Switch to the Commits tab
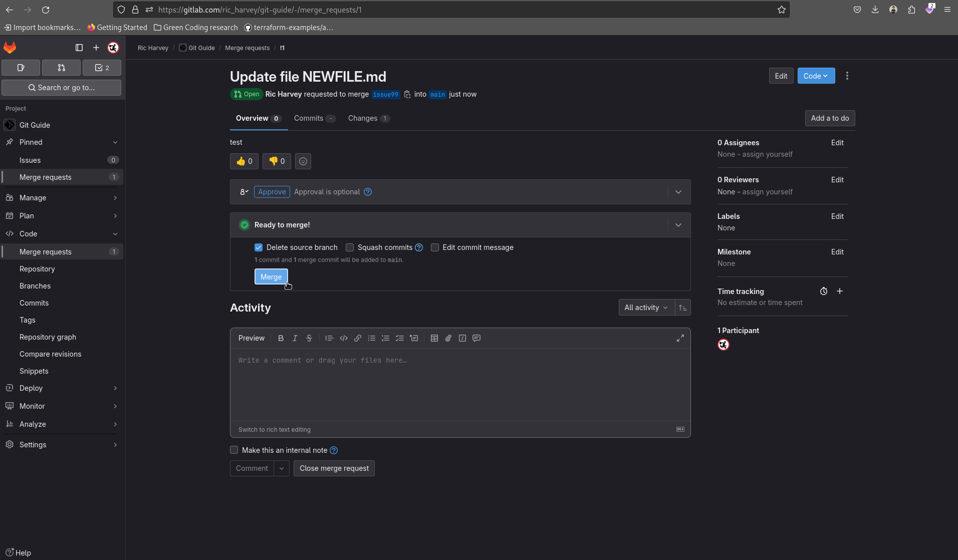The image size is (958, 560). coord(315,118)
